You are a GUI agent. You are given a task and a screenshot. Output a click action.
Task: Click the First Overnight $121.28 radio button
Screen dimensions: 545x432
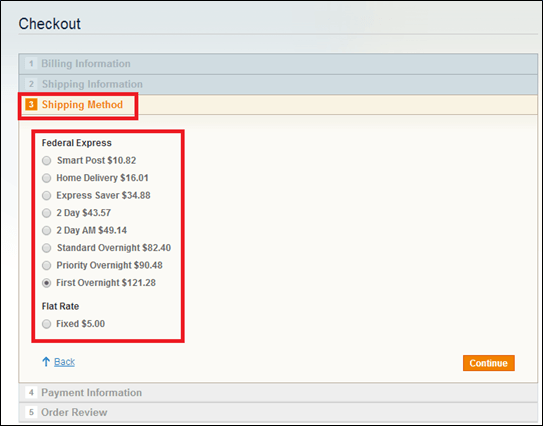[x=47, y=283]
